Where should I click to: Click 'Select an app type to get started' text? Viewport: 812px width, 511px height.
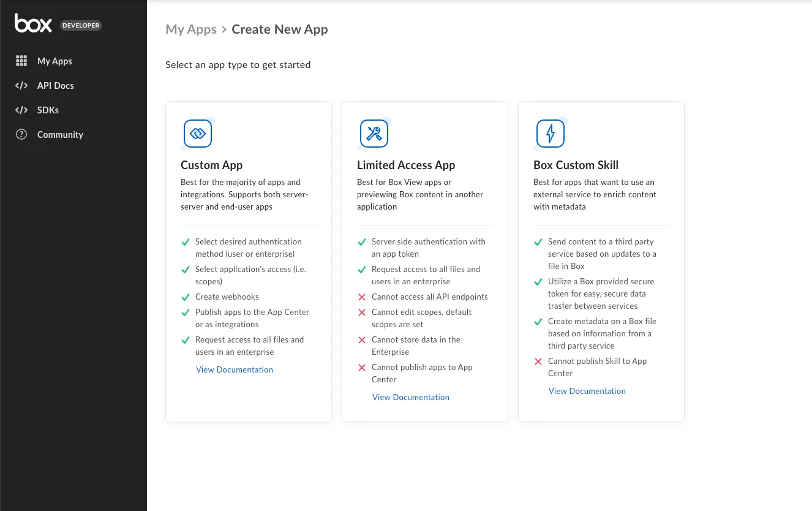click(x=238, y=64)
